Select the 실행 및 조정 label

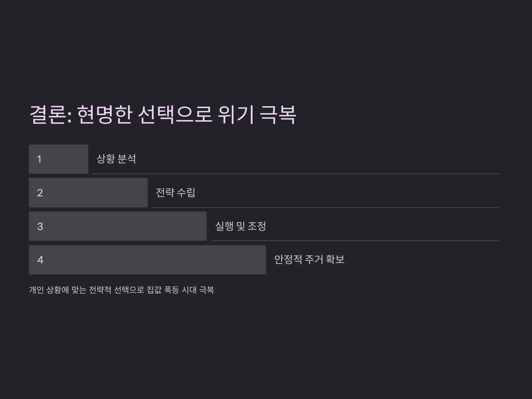(x=241, y=226)
